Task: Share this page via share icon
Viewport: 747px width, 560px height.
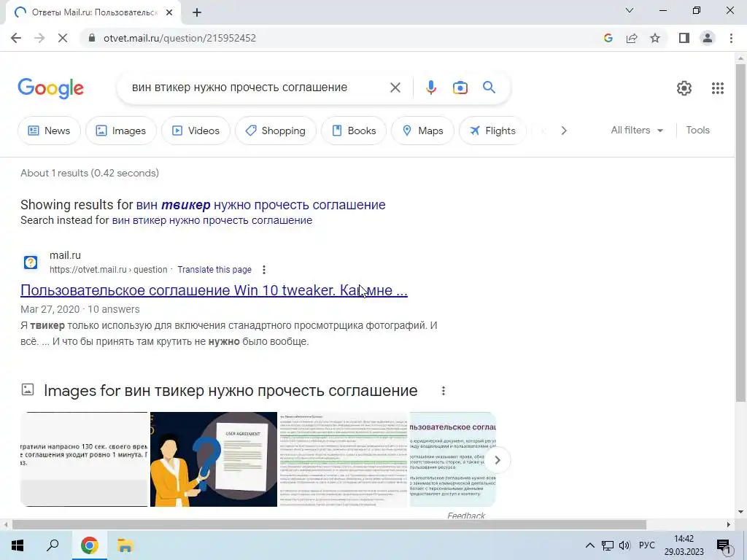Action: 632,38
